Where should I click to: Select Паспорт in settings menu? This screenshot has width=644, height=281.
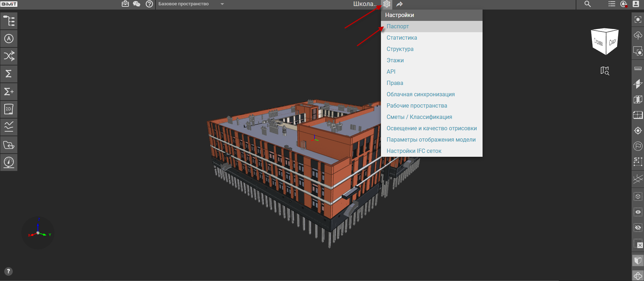(x=432, y=27)
